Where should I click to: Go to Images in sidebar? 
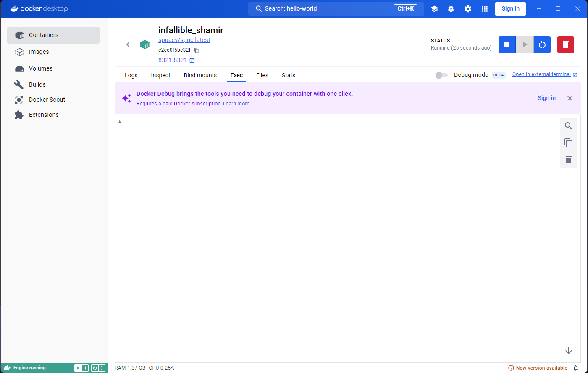tap(53, 52)
